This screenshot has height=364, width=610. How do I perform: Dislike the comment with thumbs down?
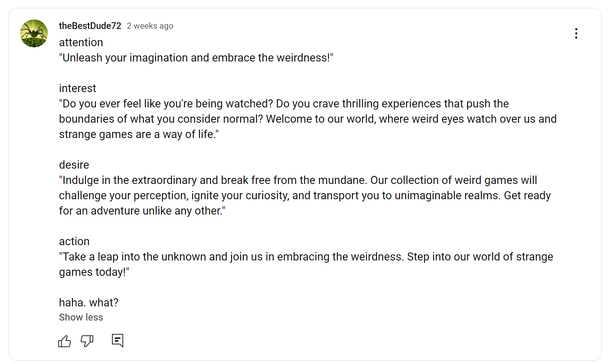pyautogui.click(x=87, y=341)
